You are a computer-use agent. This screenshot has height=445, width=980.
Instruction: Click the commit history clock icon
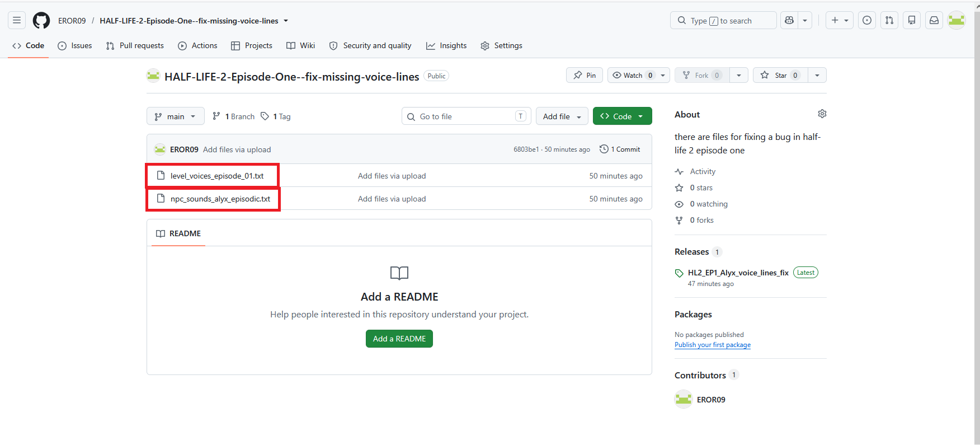pos(604,149)
